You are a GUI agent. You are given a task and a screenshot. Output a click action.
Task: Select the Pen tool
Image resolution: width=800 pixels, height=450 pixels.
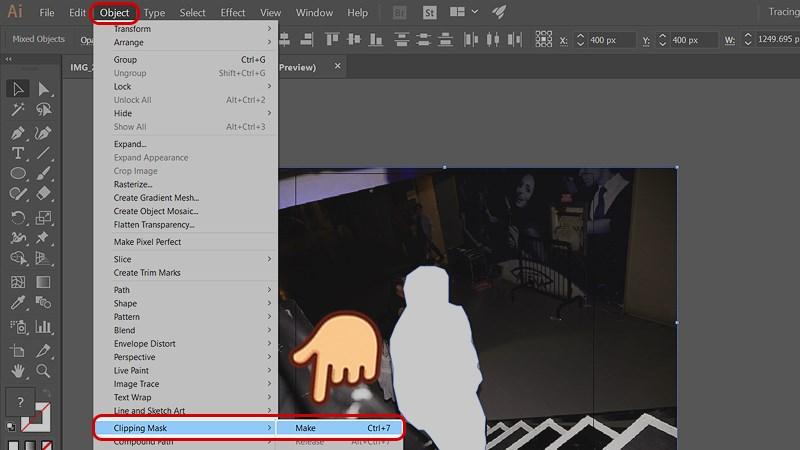pos(18,133)
